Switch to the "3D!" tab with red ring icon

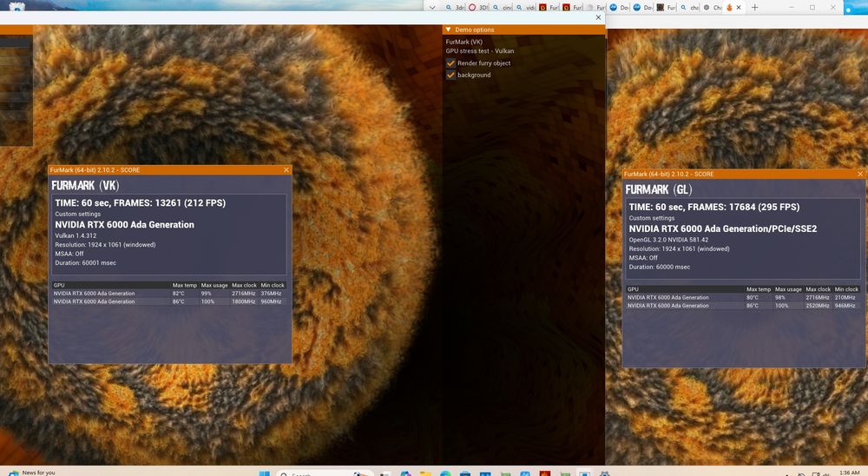point(478,7)
